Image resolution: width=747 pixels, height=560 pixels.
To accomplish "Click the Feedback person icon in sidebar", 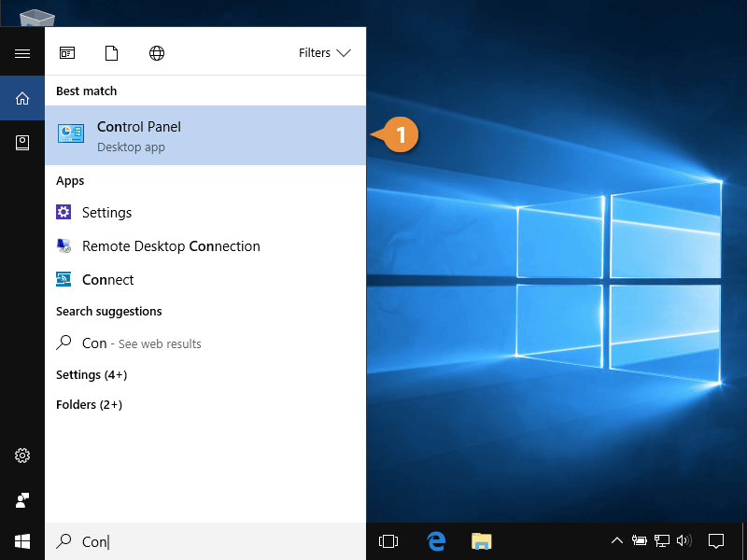I will pos(22,500).
